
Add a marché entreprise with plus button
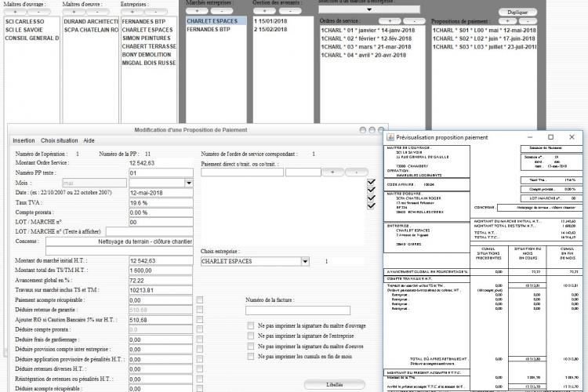[198, 11]
